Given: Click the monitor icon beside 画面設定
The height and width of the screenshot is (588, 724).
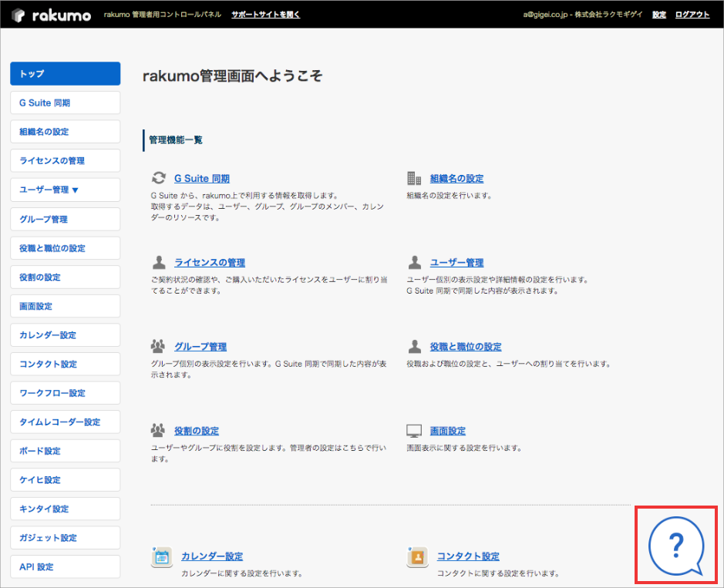Looking at the screenshot, I should pos(414,431).
